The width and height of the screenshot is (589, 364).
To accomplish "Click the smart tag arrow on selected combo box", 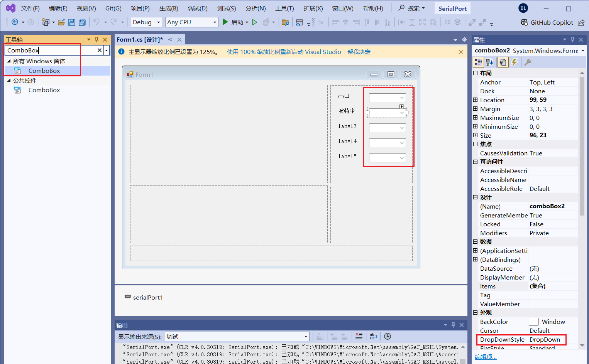I will (x=401, y=106).
